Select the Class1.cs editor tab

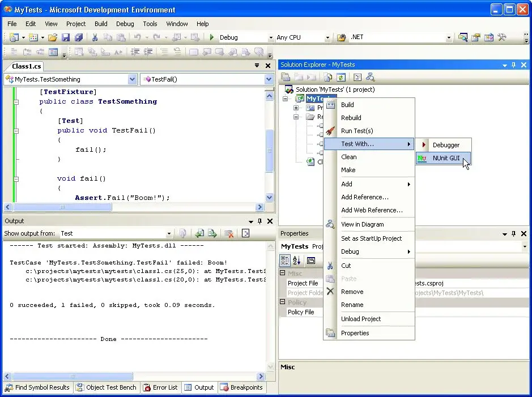26,66
